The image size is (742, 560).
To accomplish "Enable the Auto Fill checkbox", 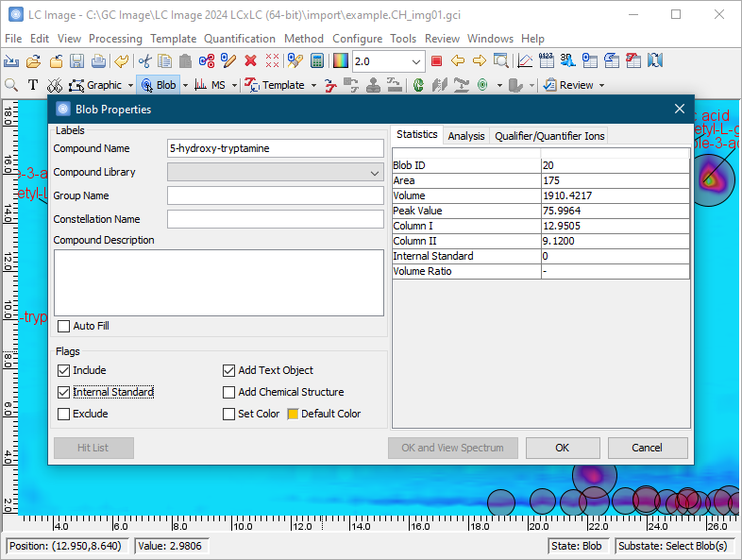I will click(64, 326).
